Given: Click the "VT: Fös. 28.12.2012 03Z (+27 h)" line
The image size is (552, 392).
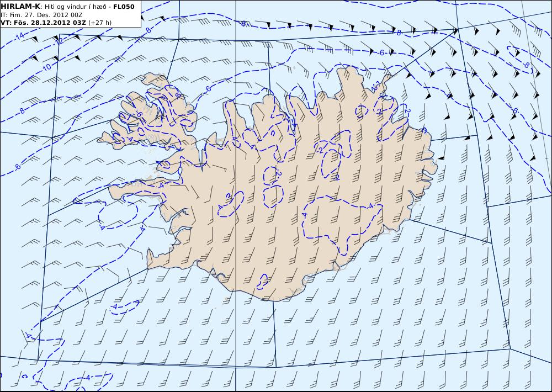Looking at the screenshot, I should point(56,23).
